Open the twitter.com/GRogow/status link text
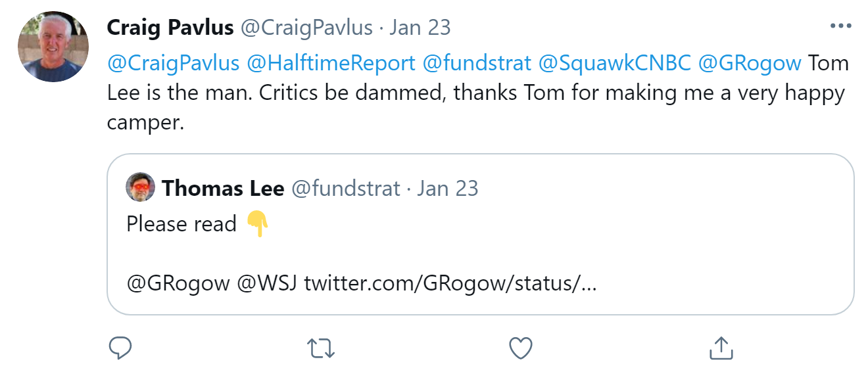The height and width of the screenshot is (370, 868). [450, 285]
